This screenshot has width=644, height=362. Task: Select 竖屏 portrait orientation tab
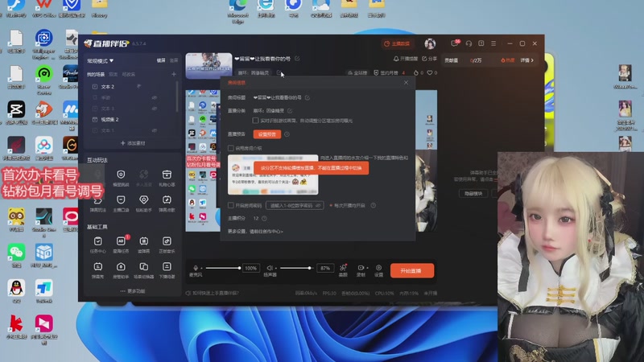tap(174, 60)
